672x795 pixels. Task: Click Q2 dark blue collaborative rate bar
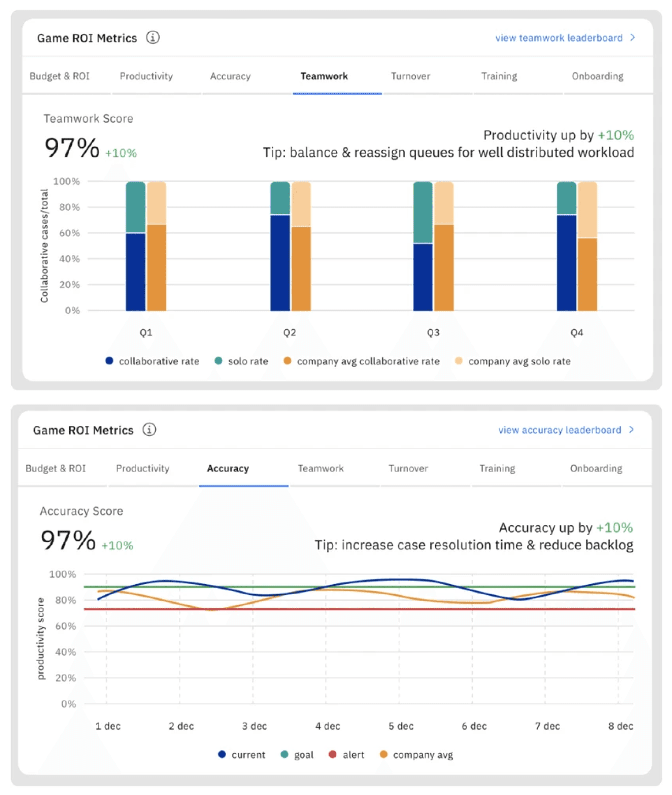280,263
